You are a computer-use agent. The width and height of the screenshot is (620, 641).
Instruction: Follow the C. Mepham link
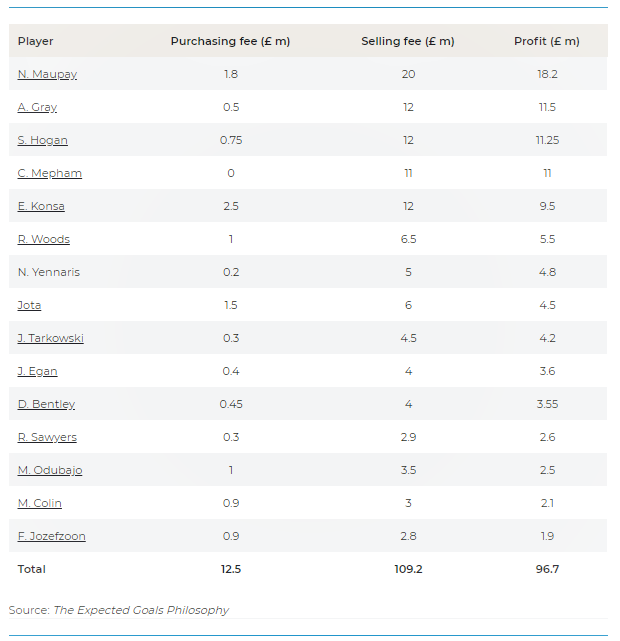click(49, 173)
